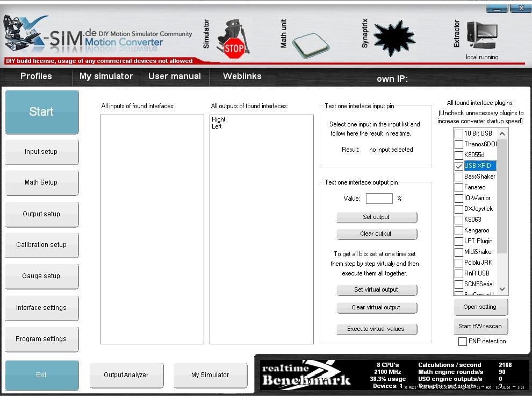Click the Exit button

[42, 375]
